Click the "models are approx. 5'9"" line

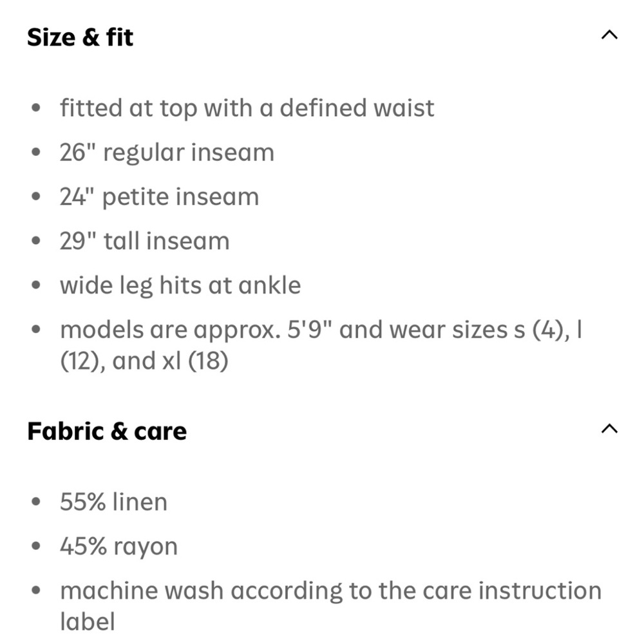click(x=321, y=330)
